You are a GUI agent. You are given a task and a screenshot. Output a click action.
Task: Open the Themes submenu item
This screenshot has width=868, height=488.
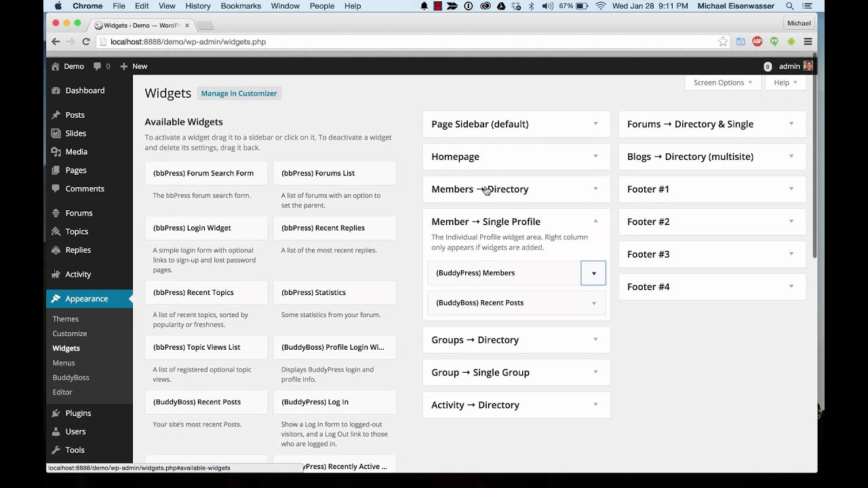66,319
